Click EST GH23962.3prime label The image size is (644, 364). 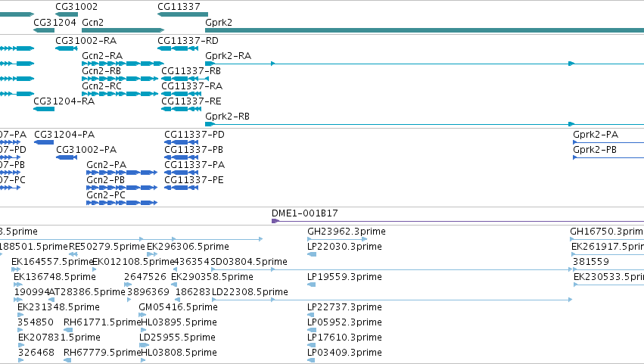pyautogui.click(x=347, y=232)
